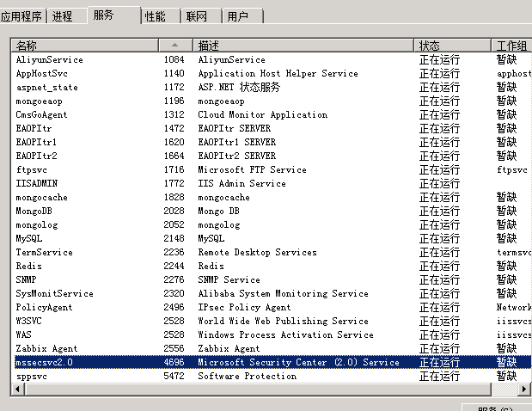This screenshot has width=532, height=411.
Task: Click description 'Mongo DB'
Action: [218, 212]
